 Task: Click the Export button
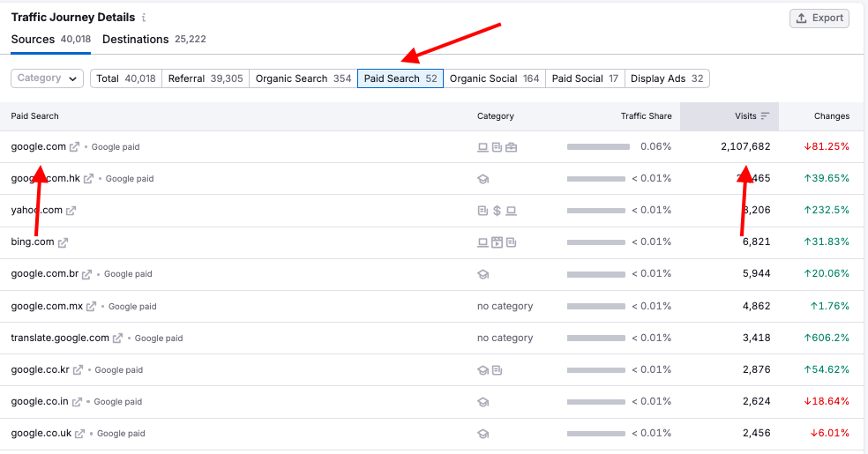pos(819,19)
